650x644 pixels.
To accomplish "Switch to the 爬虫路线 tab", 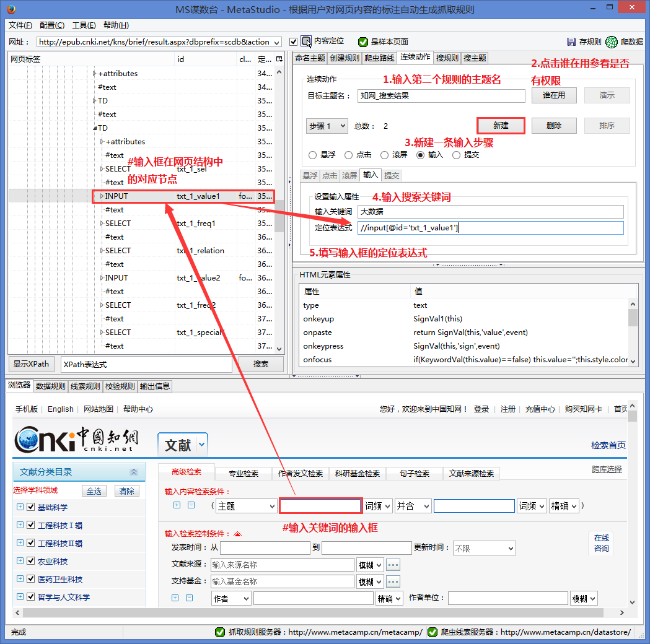I will pyautogui.click(x=379, y=58).
